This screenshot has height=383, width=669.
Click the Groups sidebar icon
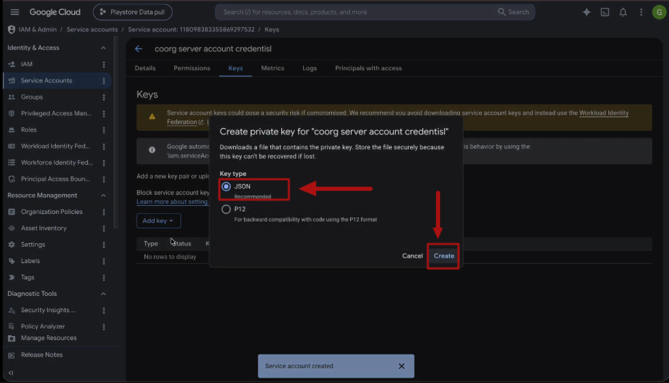12,97
